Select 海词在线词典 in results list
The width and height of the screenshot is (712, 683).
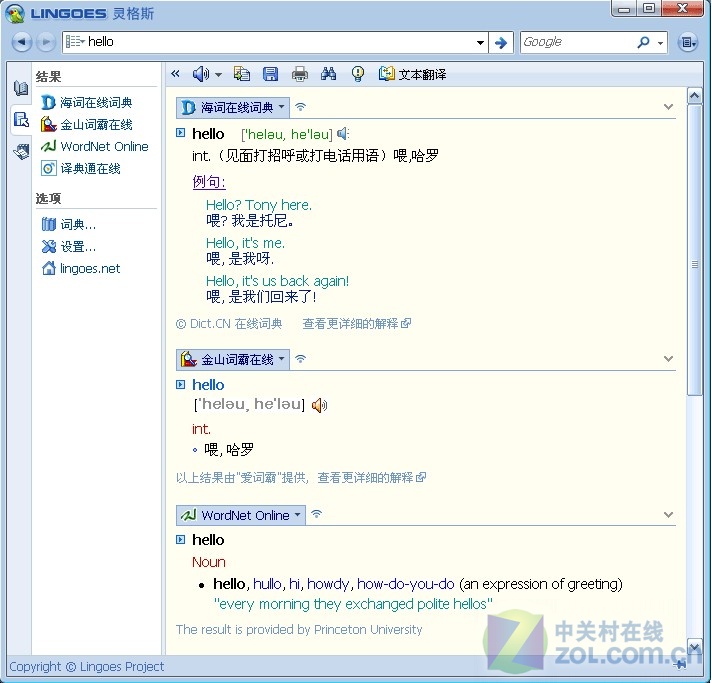(x=87, y=103)
